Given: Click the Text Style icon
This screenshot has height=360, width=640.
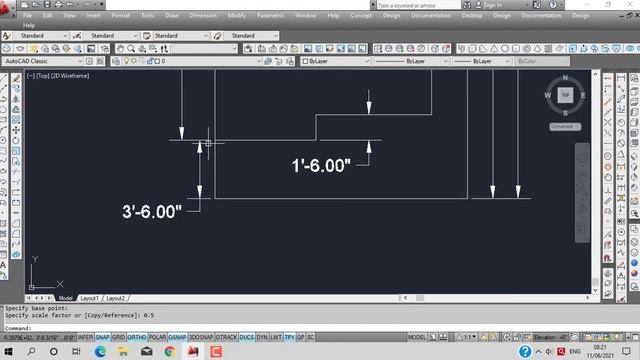Looking at the screenshot, I should [x=7, y=36].
